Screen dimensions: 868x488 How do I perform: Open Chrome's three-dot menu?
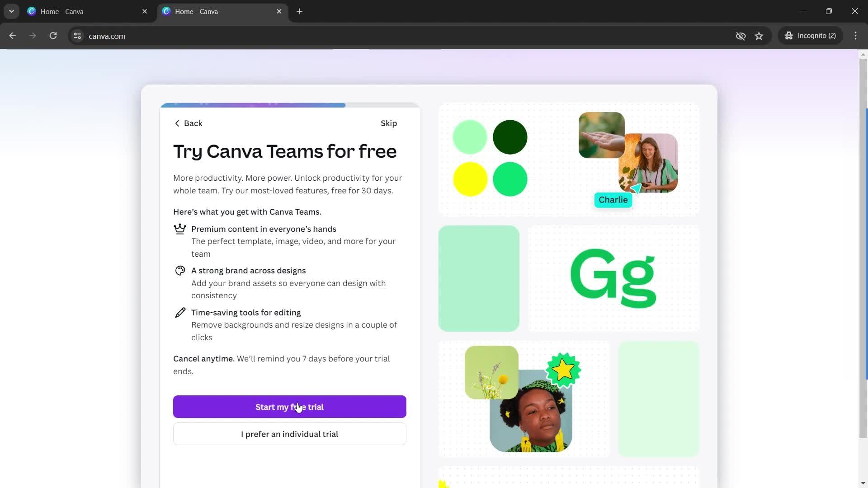point(855,36)
